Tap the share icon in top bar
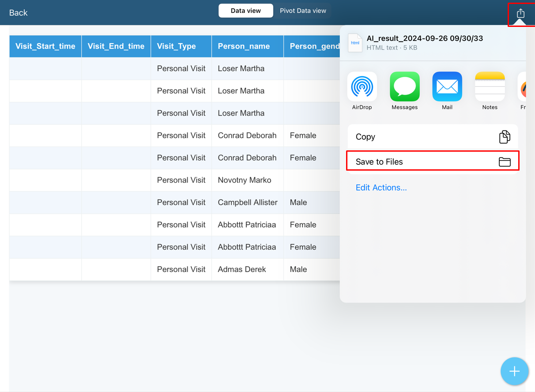 pyautogui.click(x=521, y=13)
